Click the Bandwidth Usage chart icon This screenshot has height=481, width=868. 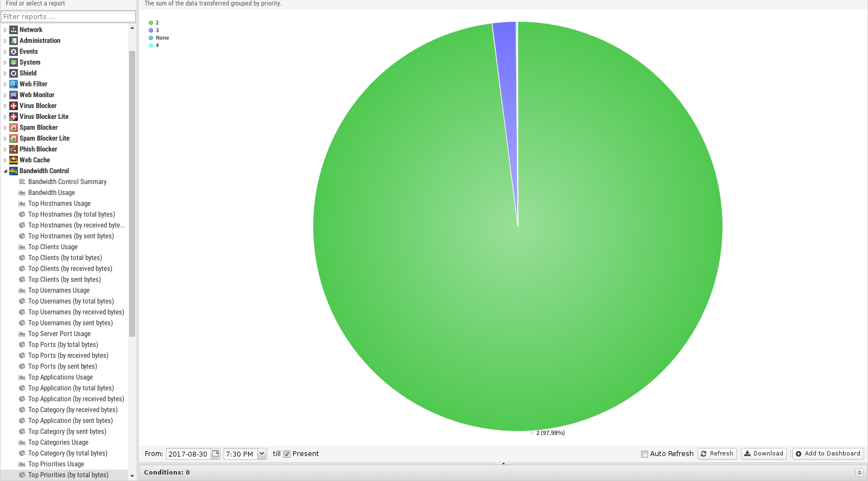tap(22, 193)
